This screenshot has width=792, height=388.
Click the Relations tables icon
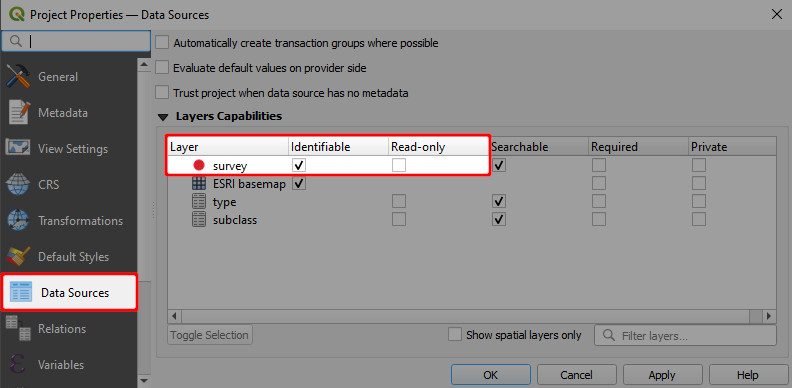(19, 328)
